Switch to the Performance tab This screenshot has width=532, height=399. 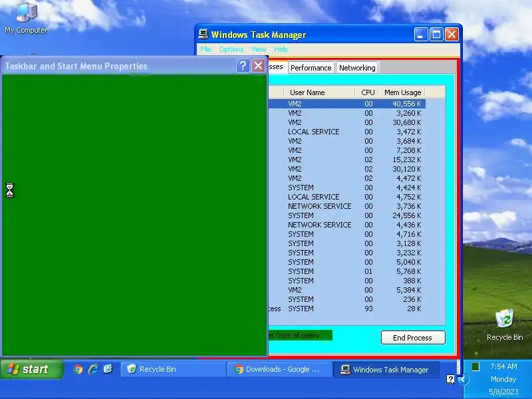pos(311,68)
